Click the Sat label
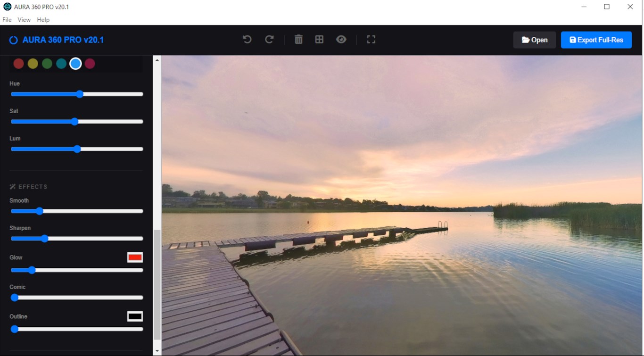Viewport: 644px width, 356px height. coord(14,111)
